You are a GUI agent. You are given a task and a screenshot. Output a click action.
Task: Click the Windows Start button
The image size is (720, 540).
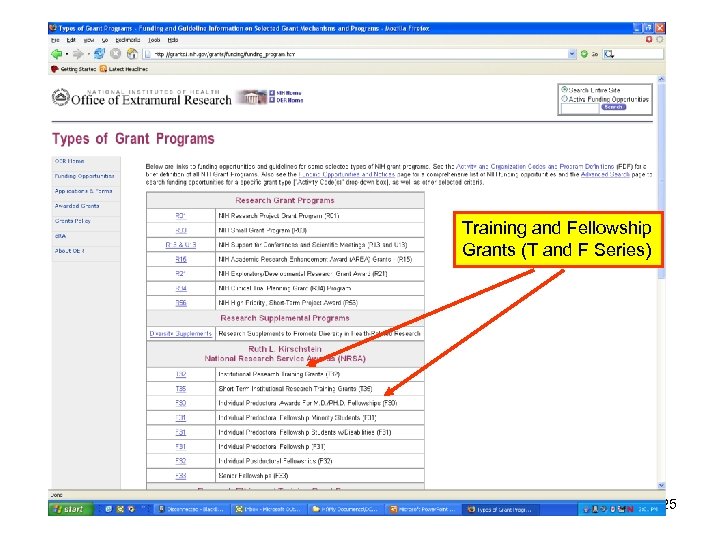pyautogui.click(x=69, y=509)
